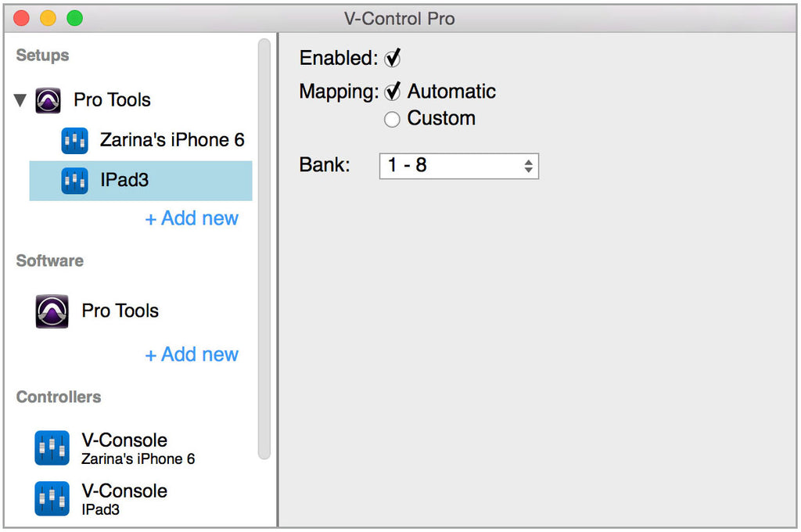Select Zarina's iPhone 6 in Setups
The width and height of the screenshot is (801, 532).
point(141,141)
